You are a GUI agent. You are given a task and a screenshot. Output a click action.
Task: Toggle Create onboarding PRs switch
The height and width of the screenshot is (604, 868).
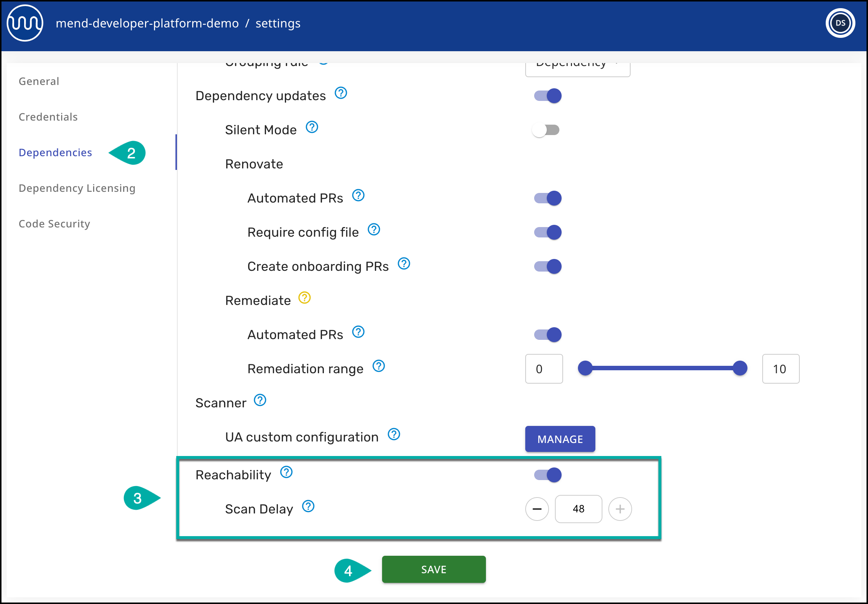(548, 267)
